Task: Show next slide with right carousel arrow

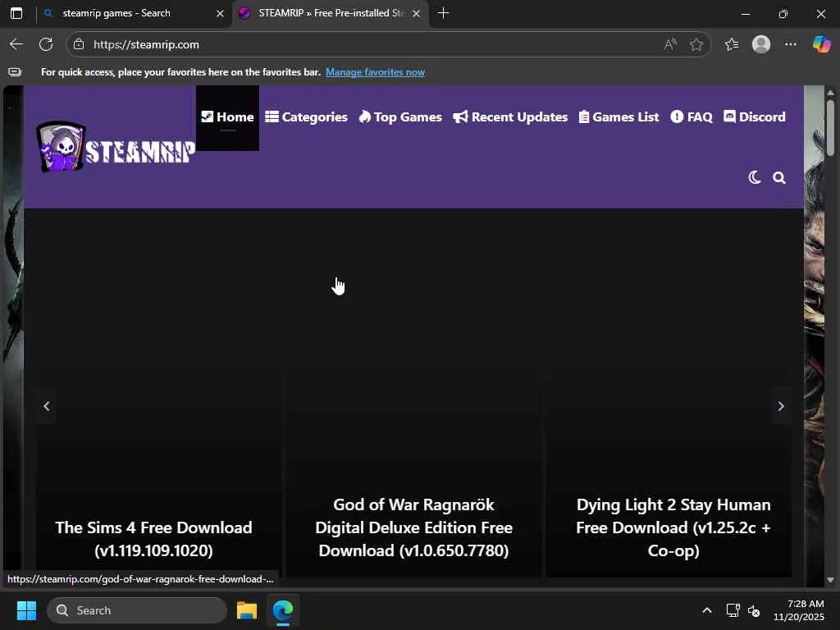Action: point(781,407)
